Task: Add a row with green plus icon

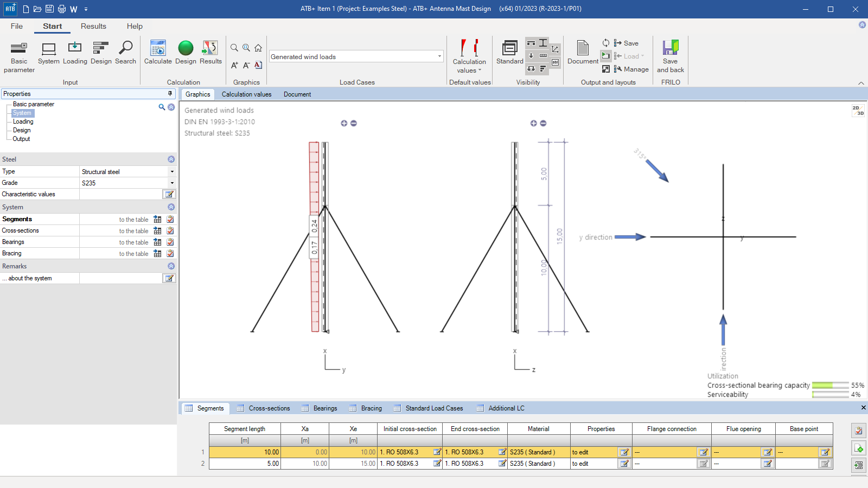Action: [859, 448]
